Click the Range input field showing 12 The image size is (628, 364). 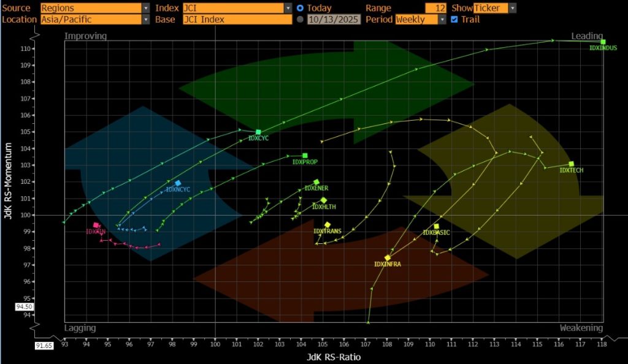coord(435,8)
